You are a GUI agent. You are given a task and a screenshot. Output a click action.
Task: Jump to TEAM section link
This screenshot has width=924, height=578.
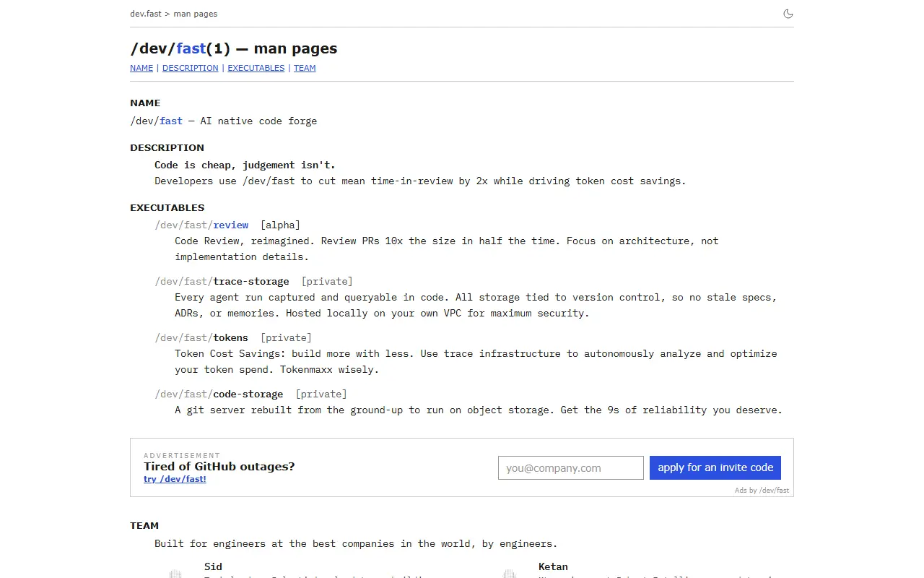pos(305,68)
